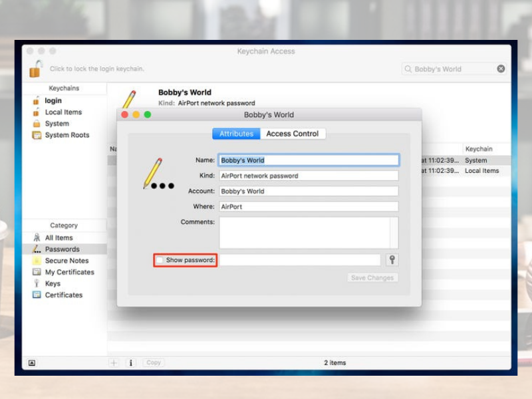
Task: Click the Kind field AirPort network password
Action: coord(309,176)
